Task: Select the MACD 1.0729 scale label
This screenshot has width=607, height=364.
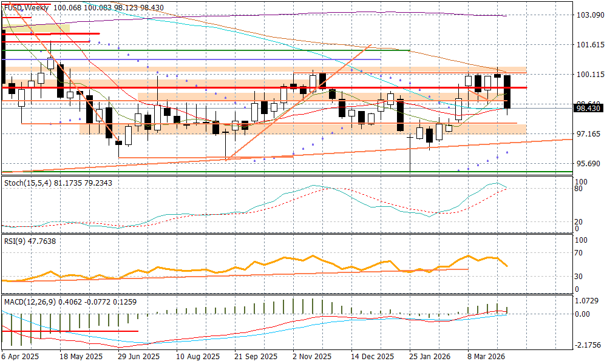Action: point(587,301)
